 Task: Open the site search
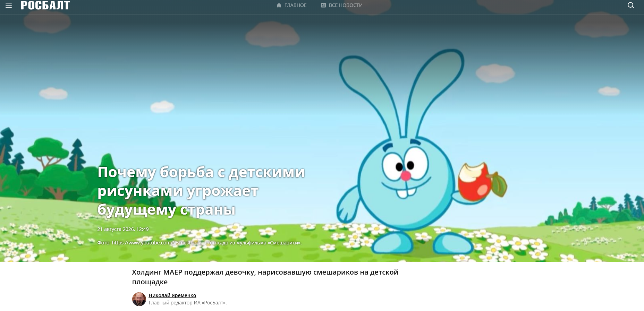tap(631, 5)
